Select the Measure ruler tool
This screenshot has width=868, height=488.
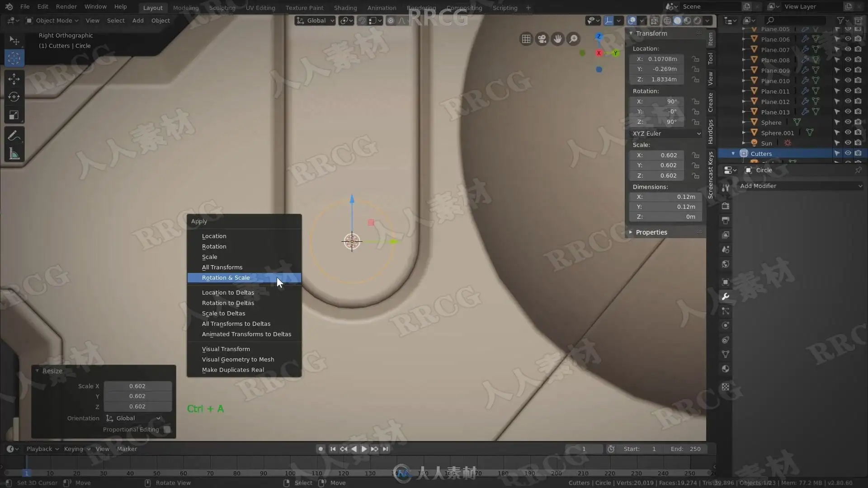point(14,155)
